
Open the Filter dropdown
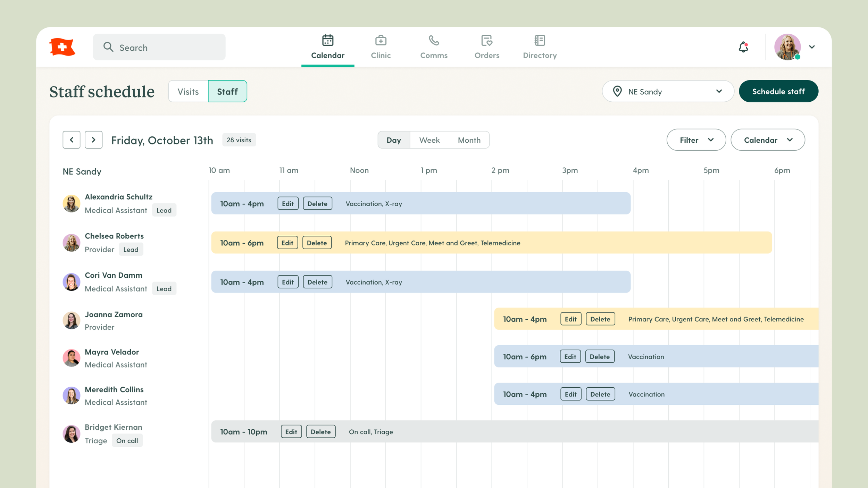[x=696, y=140]
